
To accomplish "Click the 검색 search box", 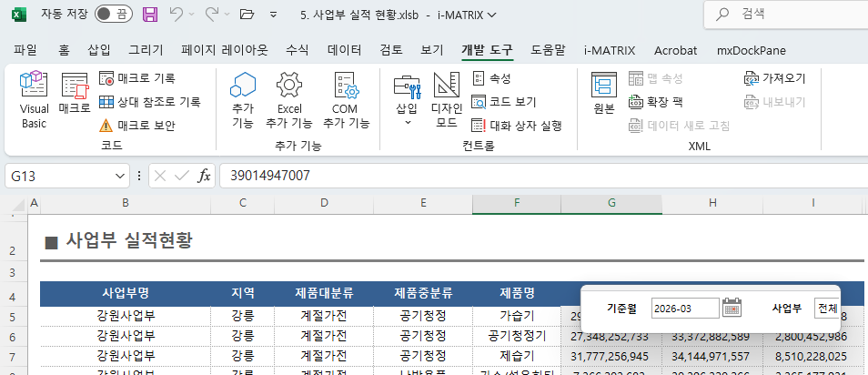I will 786,15.
